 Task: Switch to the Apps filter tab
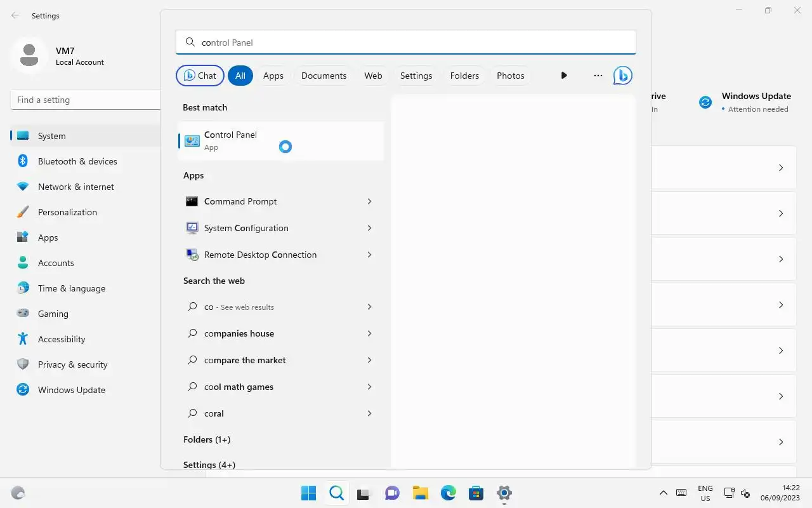coord(273,76)
